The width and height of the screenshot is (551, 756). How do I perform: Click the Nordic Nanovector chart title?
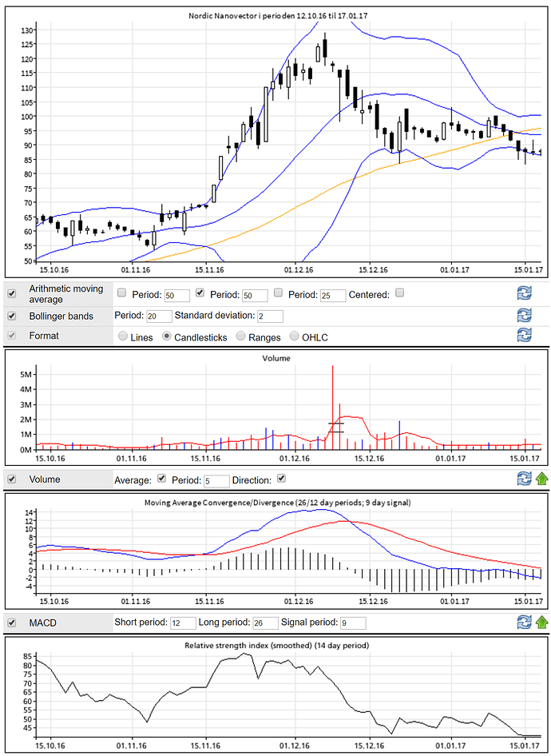pos(278,16)
